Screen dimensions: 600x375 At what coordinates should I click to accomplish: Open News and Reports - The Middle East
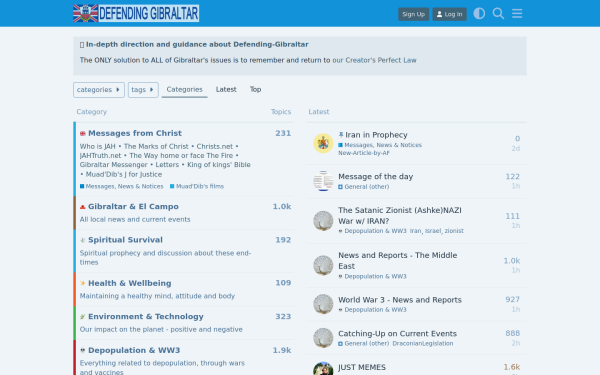point(398,261)
